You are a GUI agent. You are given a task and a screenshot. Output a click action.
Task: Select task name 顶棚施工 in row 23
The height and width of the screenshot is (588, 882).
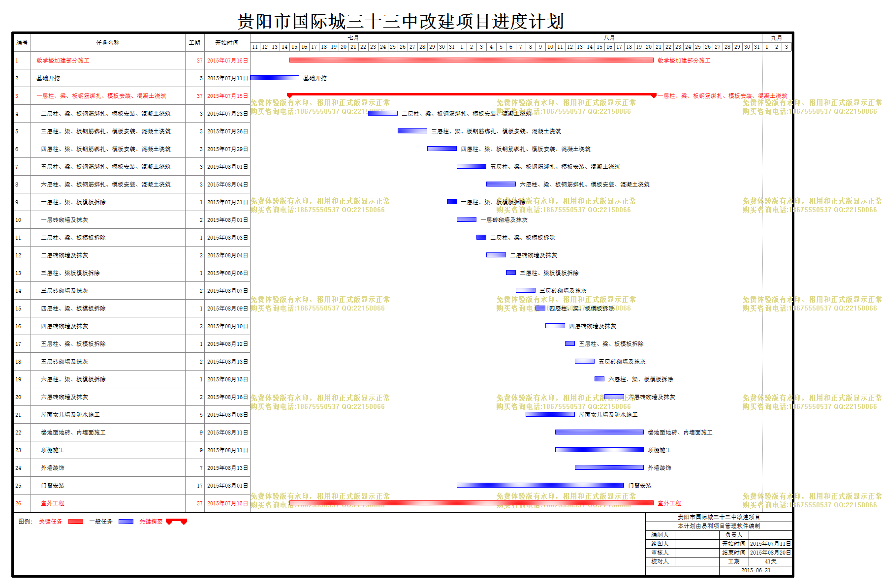point(53,450)
